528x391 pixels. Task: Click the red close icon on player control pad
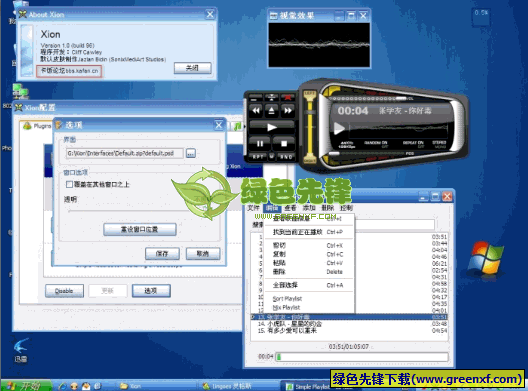point(288,98)
